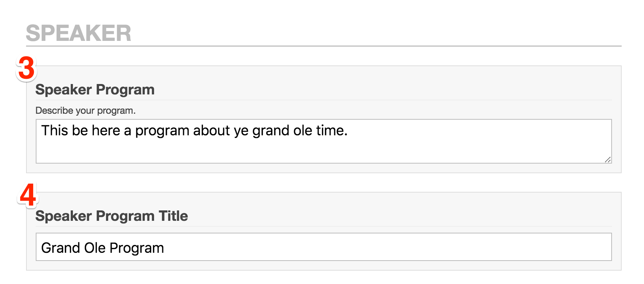Place cursor on 'Program' in title input
Viewport: 644px width, 284px height.
[x=137, y=248]
